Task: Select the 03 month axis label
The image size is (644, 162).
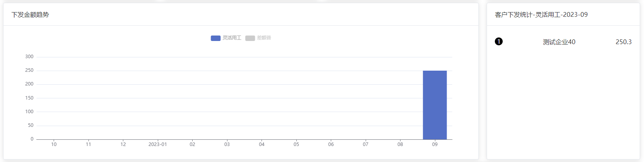Action: pos(227,144)
